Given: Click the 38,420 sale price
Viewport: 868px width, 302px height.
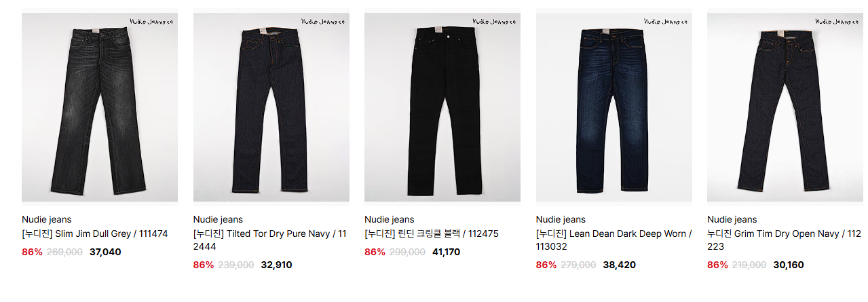Looking at the screenshot, I should click(x=620, y=265).
